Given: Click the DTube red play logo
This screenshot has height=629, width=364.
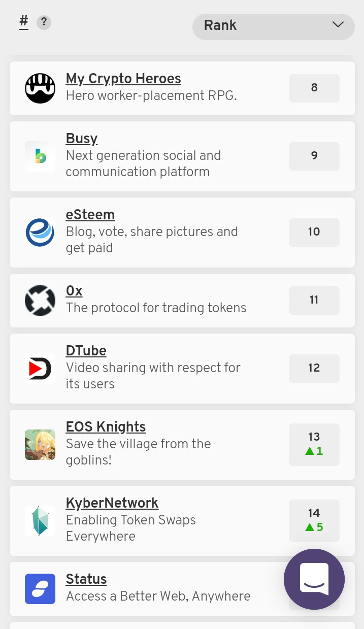Looking at the screenshot, I should coord(40,369).
